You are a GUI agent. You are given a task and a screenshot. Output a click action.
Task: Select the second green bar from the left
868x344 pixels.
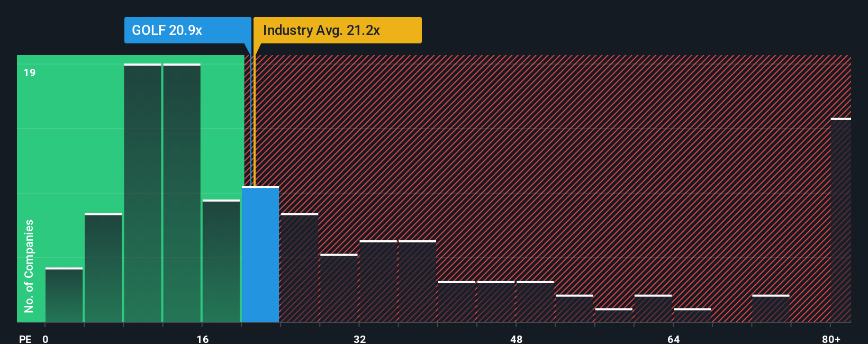pos(103,267)
